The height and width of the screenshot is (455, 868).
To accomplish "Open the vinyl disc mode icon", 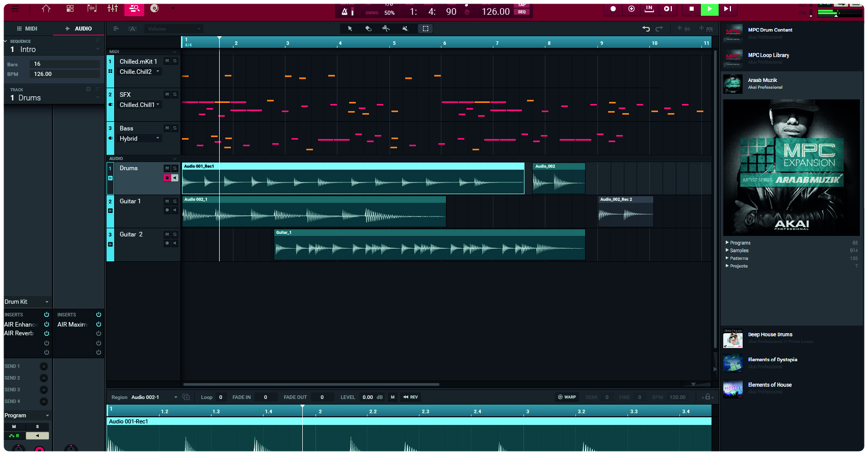I will coord(154,8).
